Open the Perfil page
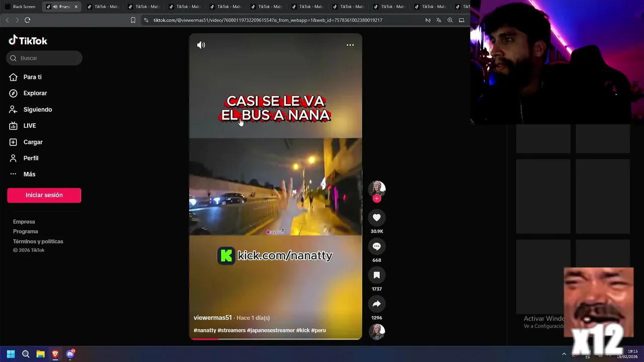 tap(31, 158)
